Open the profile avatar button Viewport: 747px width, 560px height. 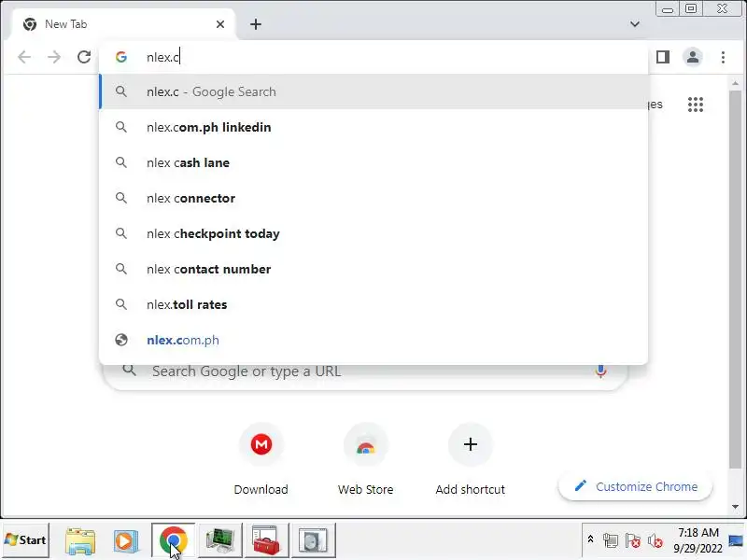(693, 57)
